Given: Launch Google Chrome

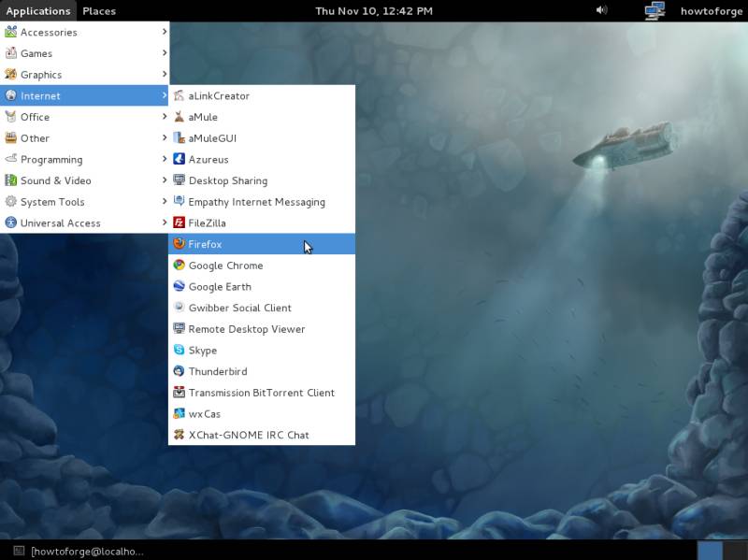Looking at the screenshot, I should pyautogui.click(x=262, y=266).
